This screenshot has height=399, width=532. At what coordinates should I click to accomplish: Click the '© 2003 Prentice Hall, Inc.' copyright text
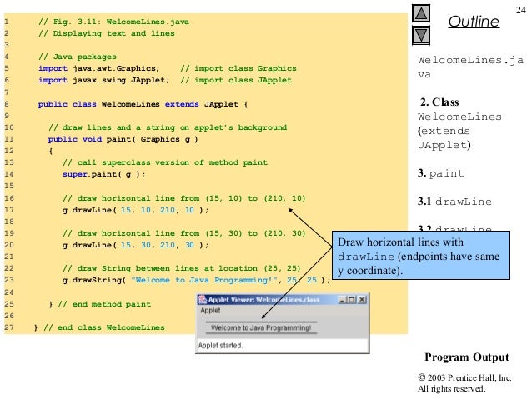pos(464,377)
